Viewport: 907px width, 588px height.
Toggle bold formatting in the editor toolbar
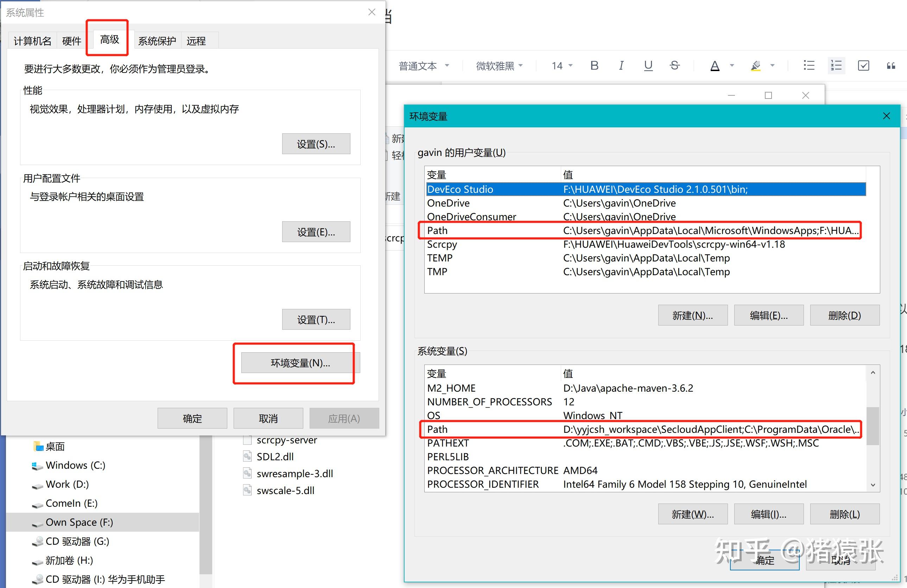click(x=594, y=65)
